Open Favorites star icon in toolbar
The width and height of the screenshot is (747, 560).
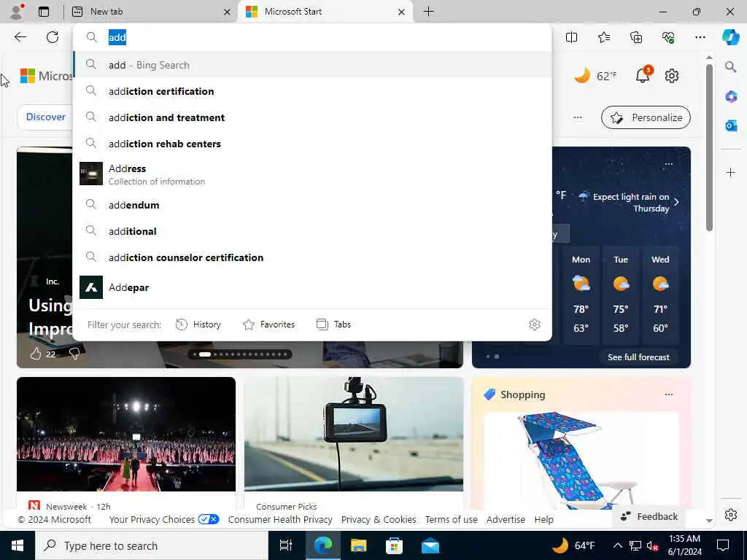point(603,37)
